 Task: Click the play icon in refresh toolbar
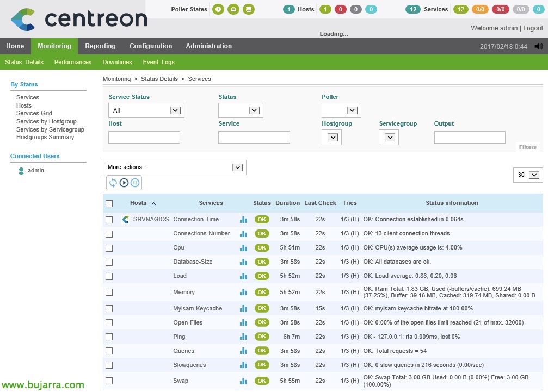[124, 183]
